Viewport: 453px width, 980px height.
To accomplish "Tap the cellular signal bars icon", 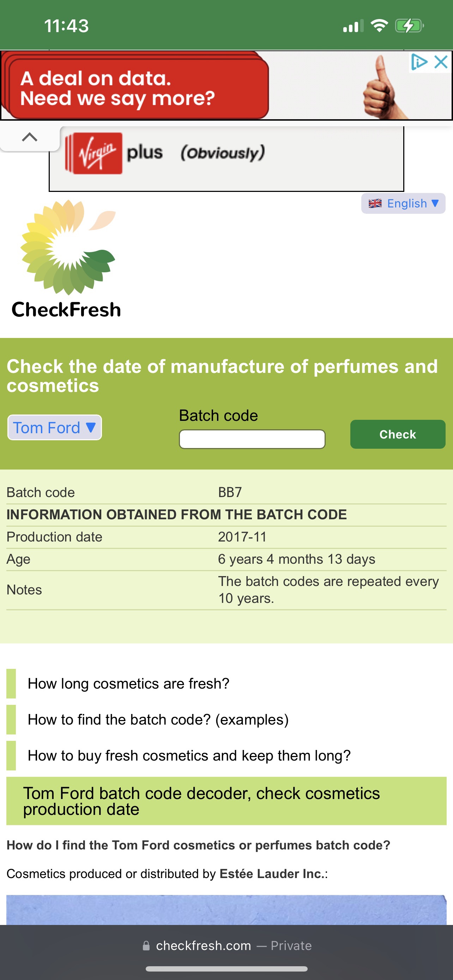I will [x=353, y=26].
